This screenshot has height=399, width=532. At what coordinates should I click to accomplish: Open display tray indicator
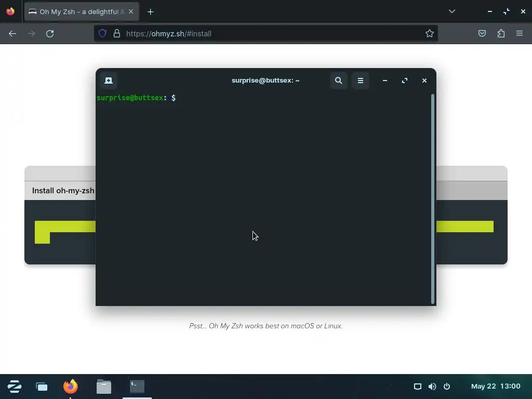click(418, 387)
